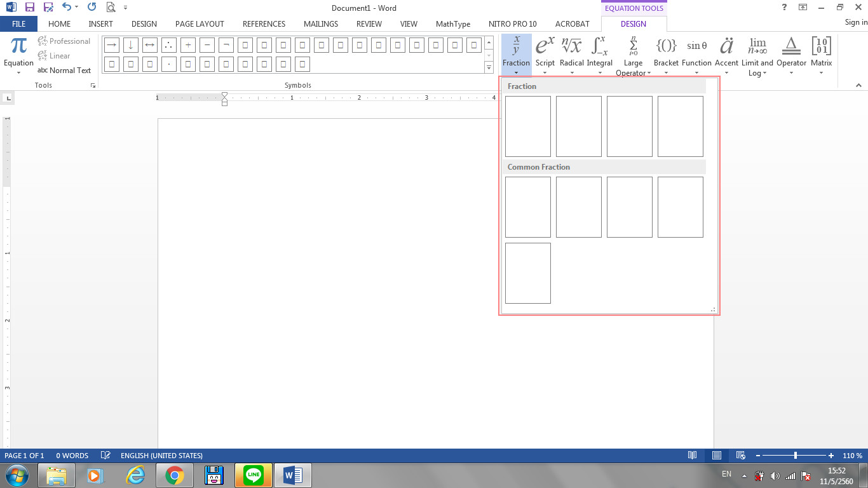Screen dimensions: 868x488
Task: Switch to the NITRO PRO 10 tab
Action: 512,24
